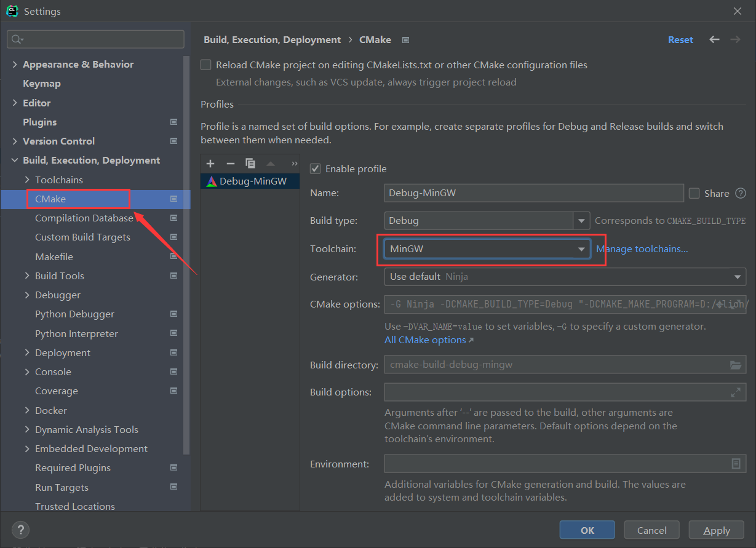756x548 pixels.
Task: Remove selected profile with minus icon
Action: click(x=231, y=164)
